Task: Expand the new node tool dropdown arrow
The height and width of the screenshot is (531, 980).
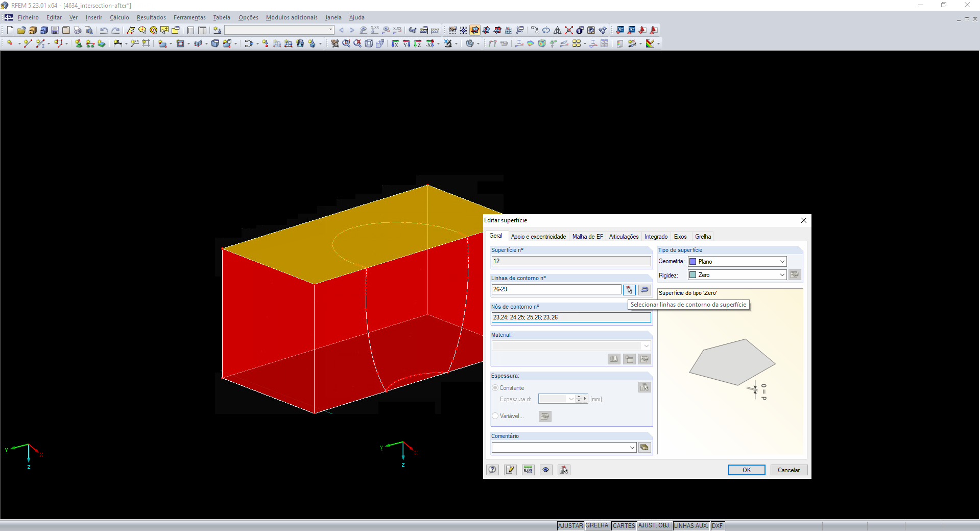Action: point(19,44)
